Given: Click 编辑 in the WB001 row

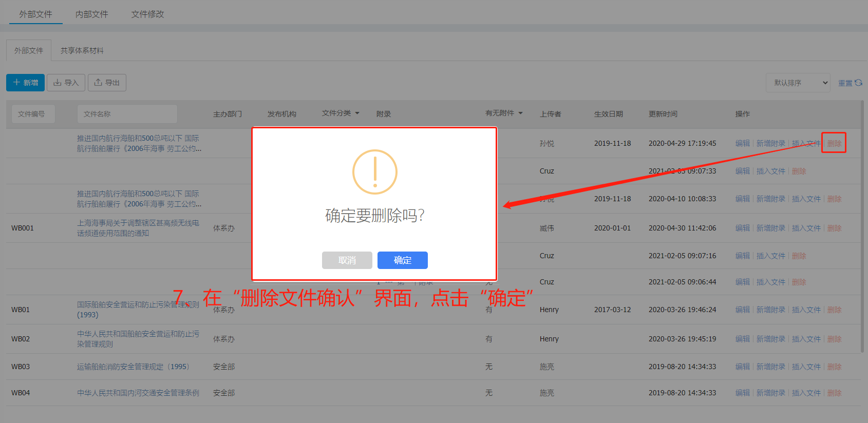Looking at the screenshot, I should coord(742,228).
